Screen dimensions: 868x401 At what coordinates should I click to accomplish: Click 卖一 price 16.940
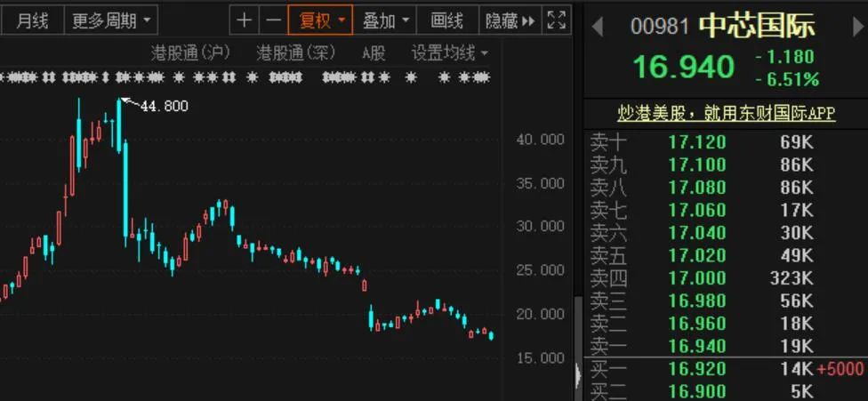(697, 346)
